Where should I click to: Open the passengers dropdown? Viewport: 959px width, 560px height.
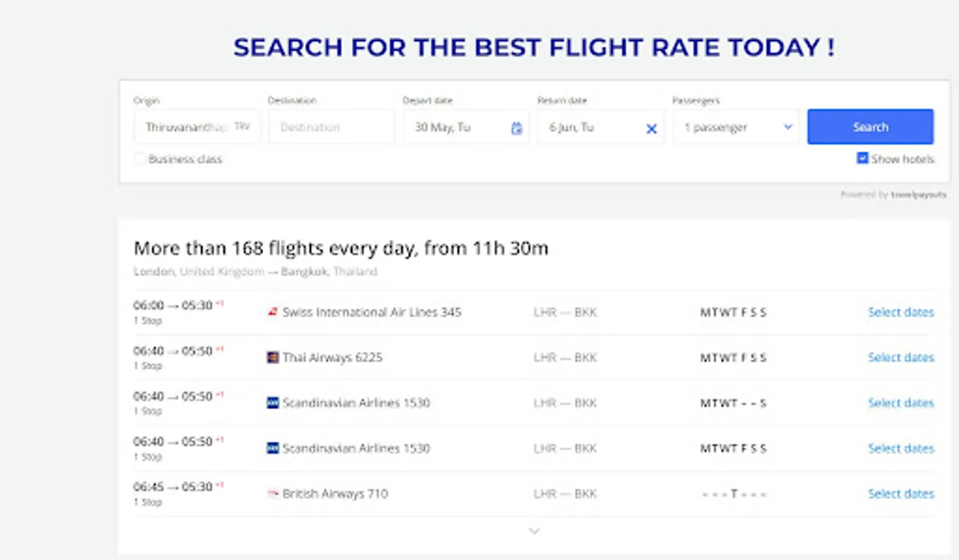tap(737, 128)
